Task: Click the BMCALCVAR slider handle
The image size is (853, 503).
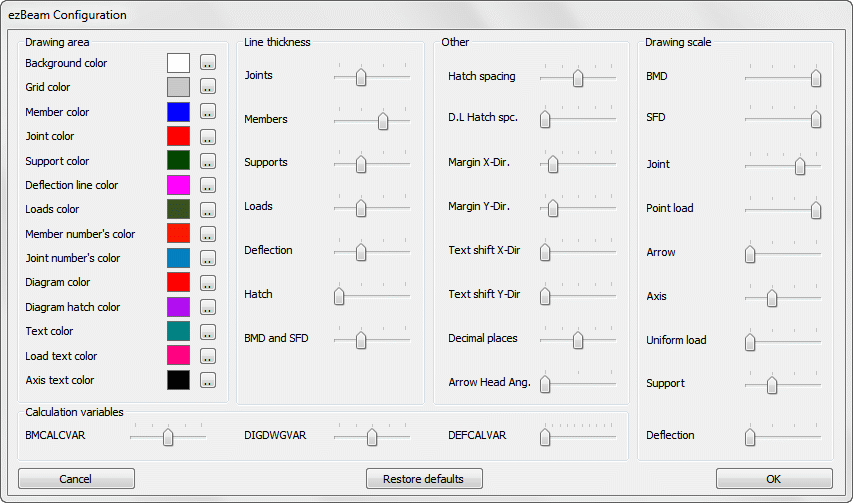Action: pyautogui.click(x=168, y=437)
